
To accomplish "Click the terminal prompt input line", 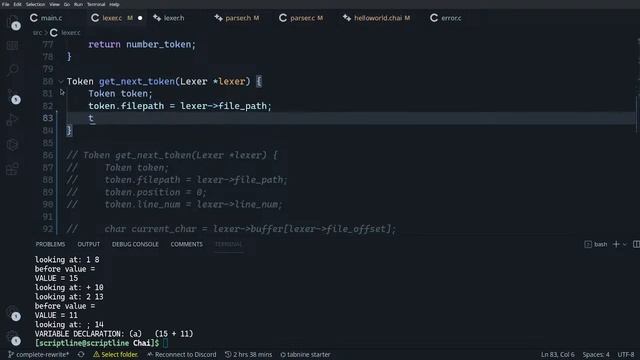I will (101, 343).
